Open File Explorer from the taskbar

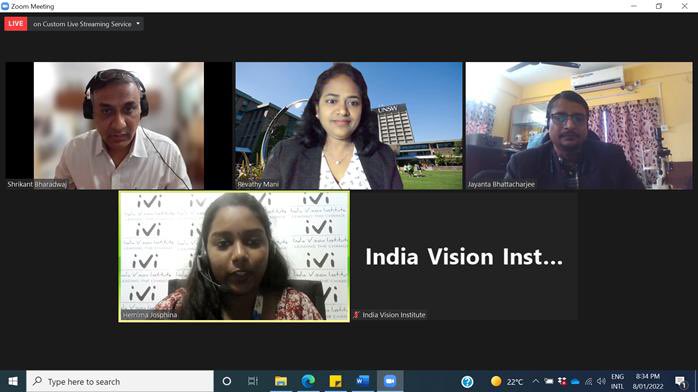click(x=281, y=381)
